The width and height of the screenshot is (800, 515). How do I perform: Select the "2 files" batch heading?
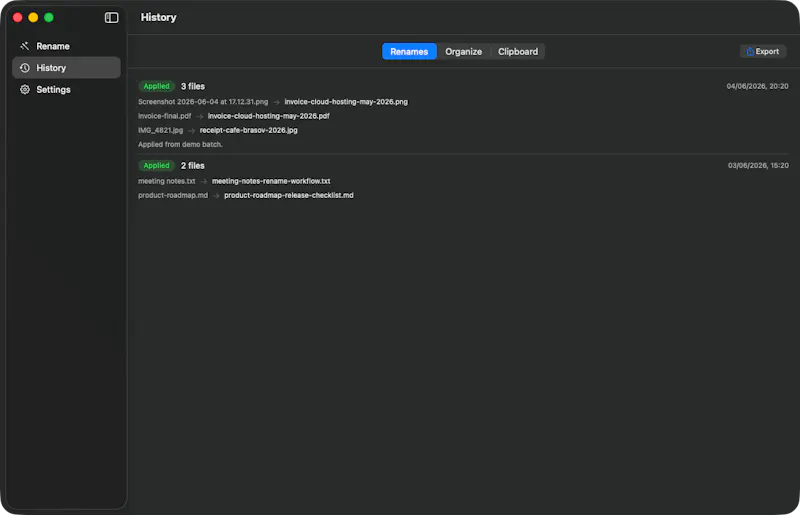193,165
